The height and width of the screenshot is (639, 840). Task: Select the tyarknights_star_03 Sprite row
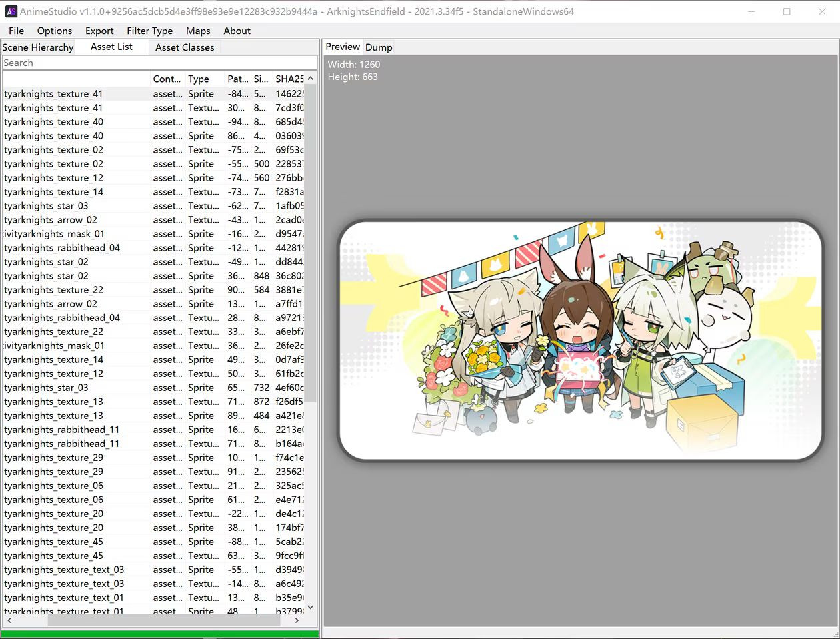coord(153,388)
